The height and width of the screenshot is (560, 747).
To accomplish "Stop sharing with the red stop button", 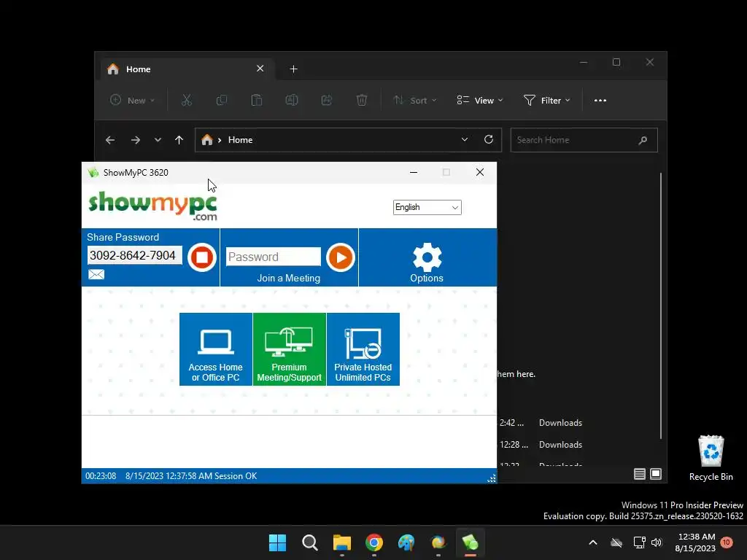I will [202, 257].
